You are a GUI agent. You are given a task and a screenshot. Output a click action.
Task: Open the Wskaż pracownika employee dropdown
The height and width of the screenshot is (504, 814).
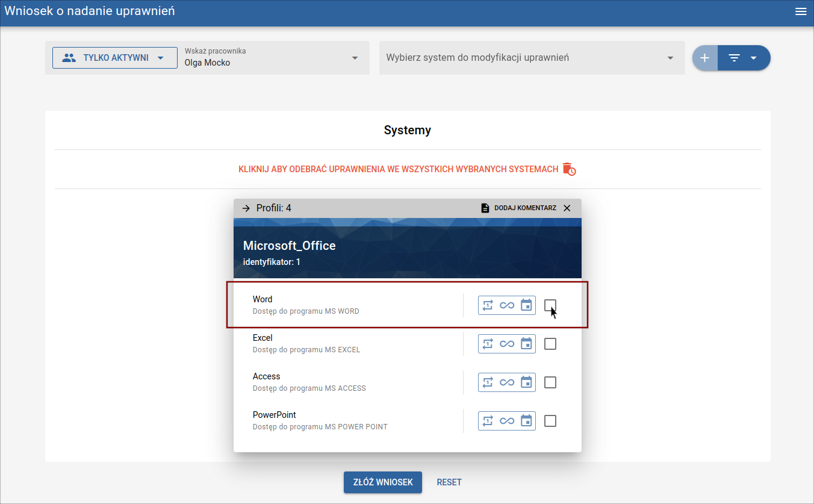[x=272, y=58]
